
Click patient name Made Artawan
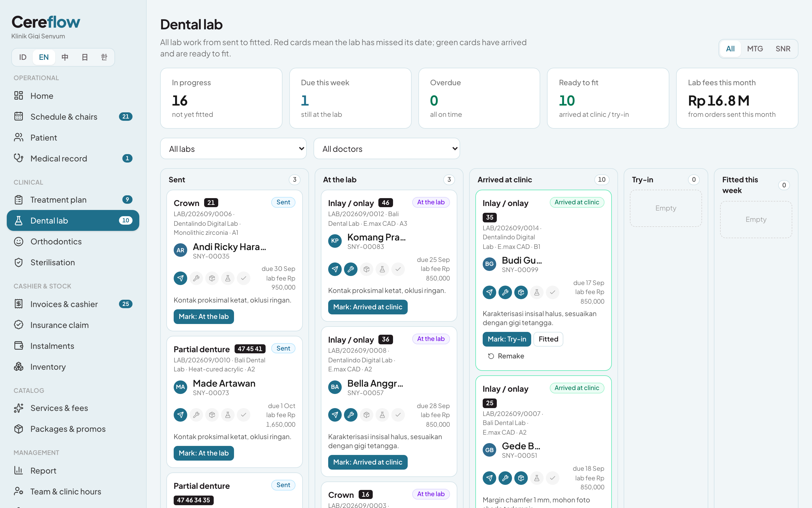(x=224, y=383)
